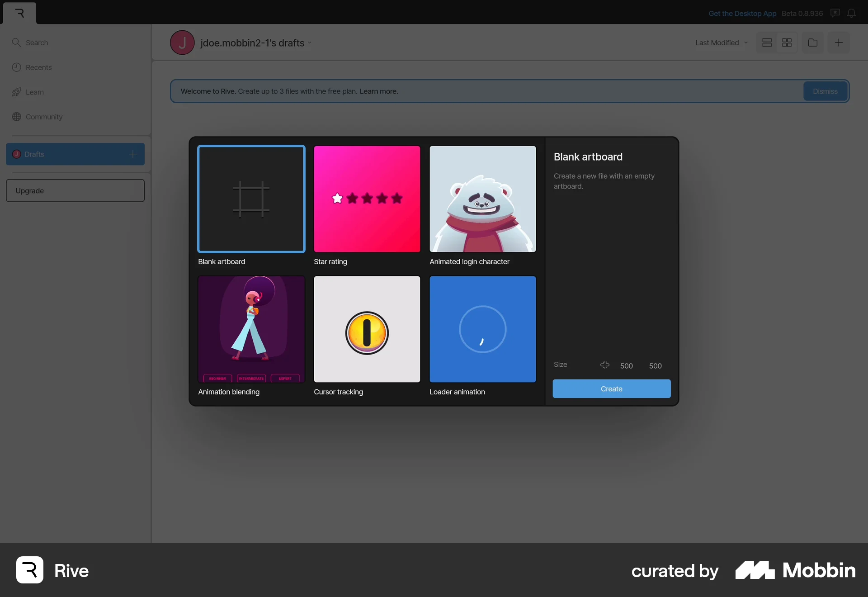Create a new folder
Screen dimensions: 868x597
[812, 42]
